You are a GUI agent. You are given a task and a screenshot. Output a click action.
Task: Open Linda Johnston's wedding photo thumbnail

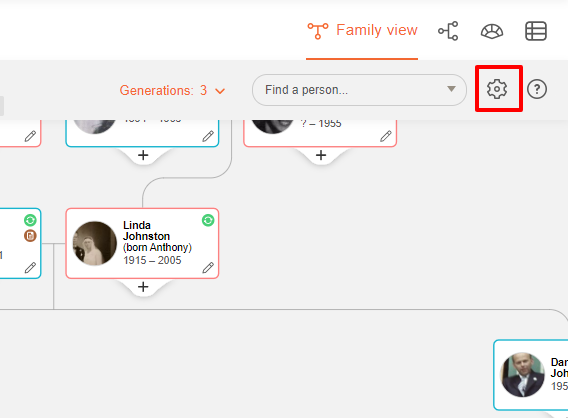click(x=95, y=243)
